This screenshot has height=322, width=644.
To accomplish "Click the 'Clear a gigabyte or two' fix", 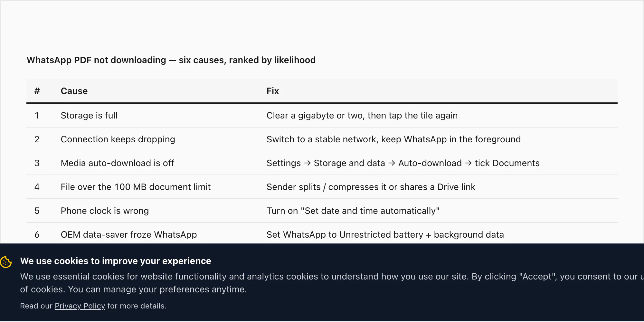I will pos(362,116).
